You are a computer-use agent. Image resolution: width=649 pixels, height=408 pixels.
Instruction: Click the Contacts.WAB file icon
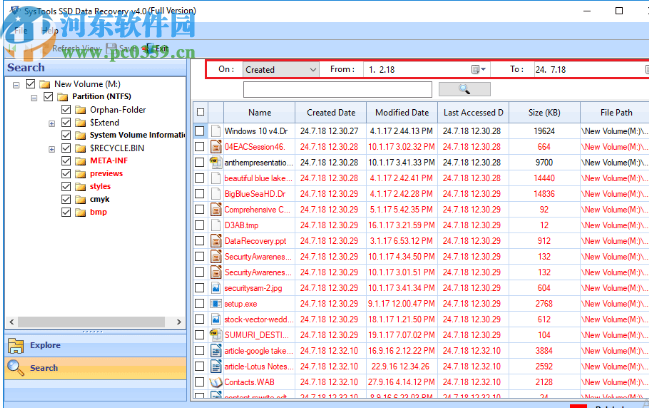216,382
